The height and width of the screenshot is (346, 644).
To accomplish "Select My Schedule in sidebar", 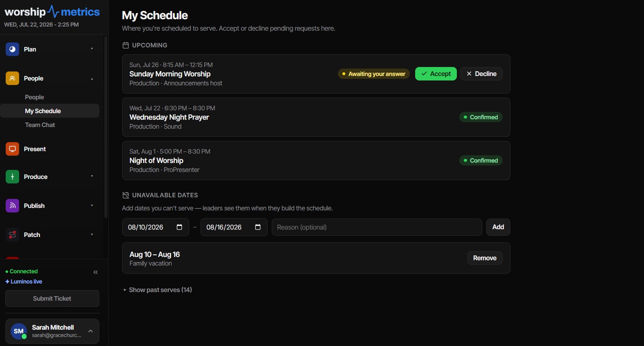I will [50, 111].
